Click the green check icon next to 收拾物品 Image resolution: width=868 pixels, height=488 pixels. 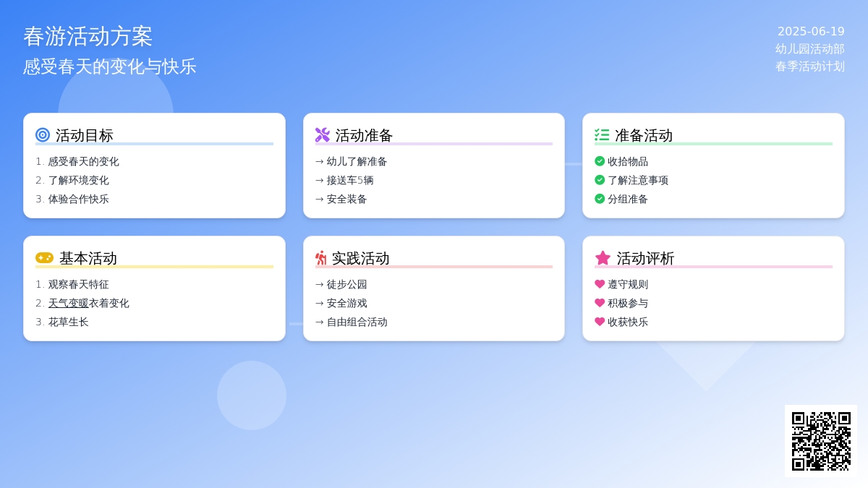600,161
